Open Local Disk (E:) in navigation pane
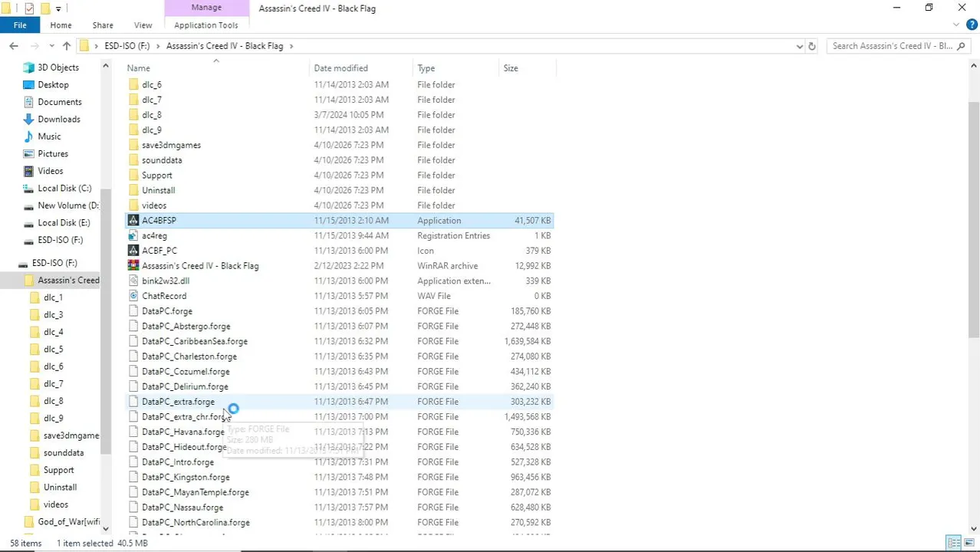Image resolution: width=980 pixels, height=552 pixels. [x=64, y=223]
